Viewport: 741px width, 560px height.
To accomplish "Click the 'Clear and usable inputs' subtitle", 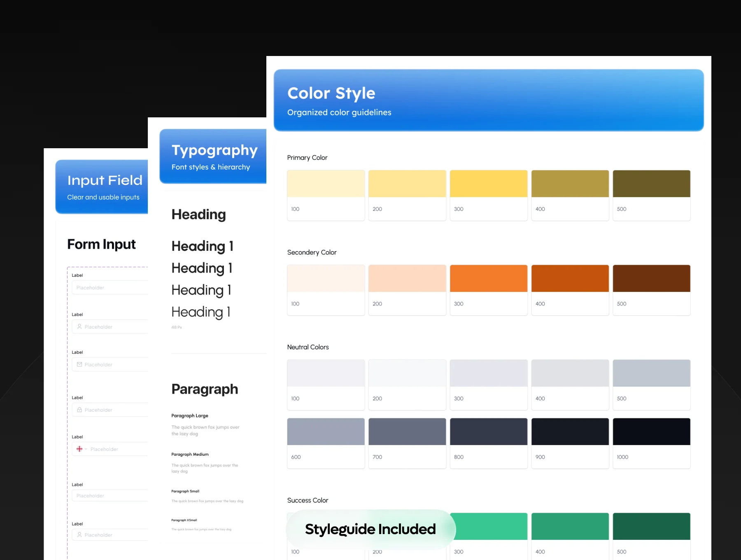I will click(103, 197).
